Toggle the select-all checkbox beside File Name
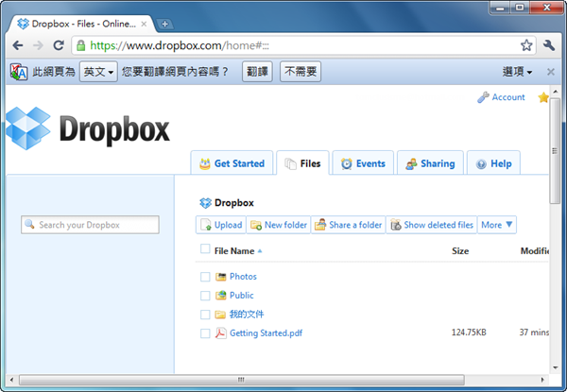 pyautogui.click(x=205, y=248)
